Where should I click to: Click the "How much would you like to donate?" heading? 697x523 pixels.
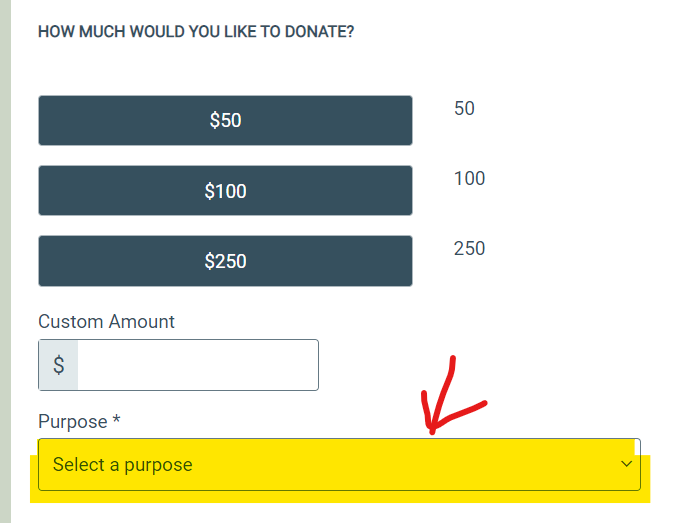coord(196,32)
